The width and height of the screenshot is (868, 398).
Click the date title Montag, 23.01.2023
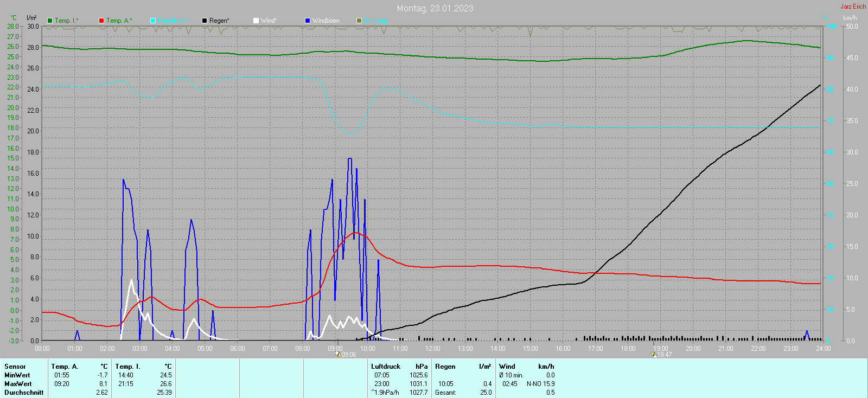(x=435, y=8)
